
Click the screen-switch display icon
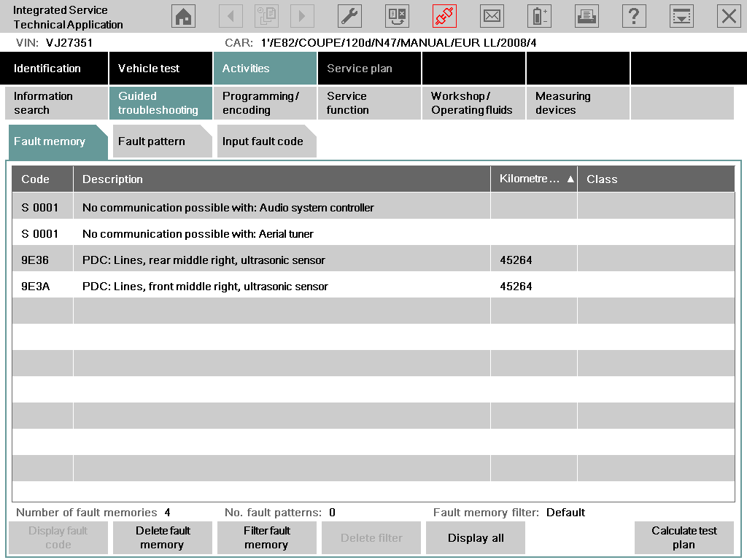coord(396,15)
